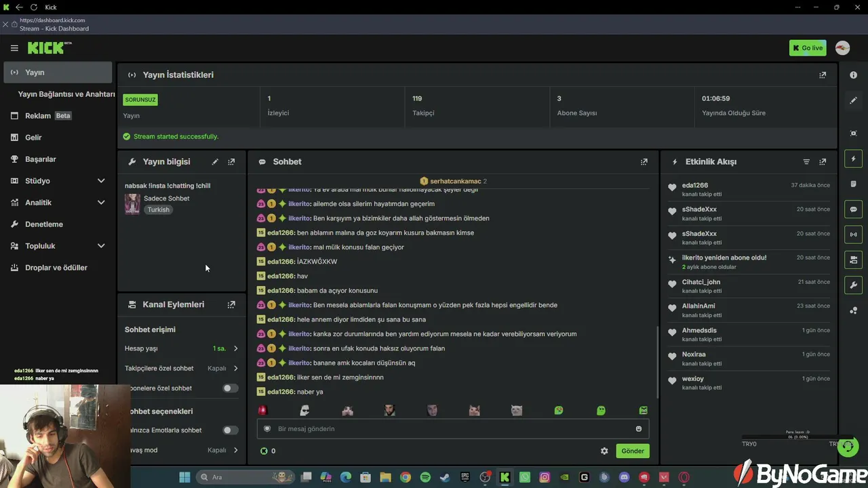Toggle Abonelere özel sohbet switch
This screenshot has height=488, width=868.
coord(231,388)
